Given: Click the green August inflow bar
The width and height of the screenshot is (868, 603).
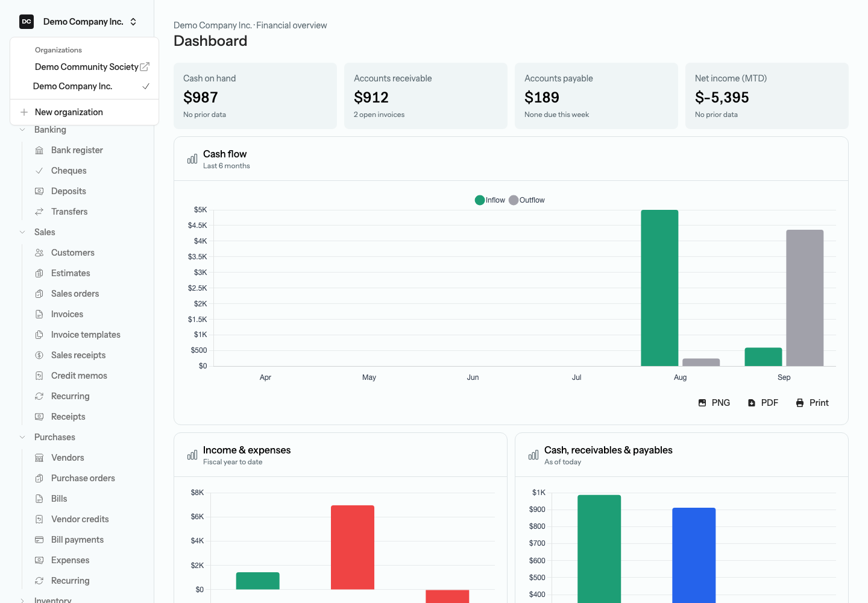Looking at the screenshot, I should click(659, 288).
